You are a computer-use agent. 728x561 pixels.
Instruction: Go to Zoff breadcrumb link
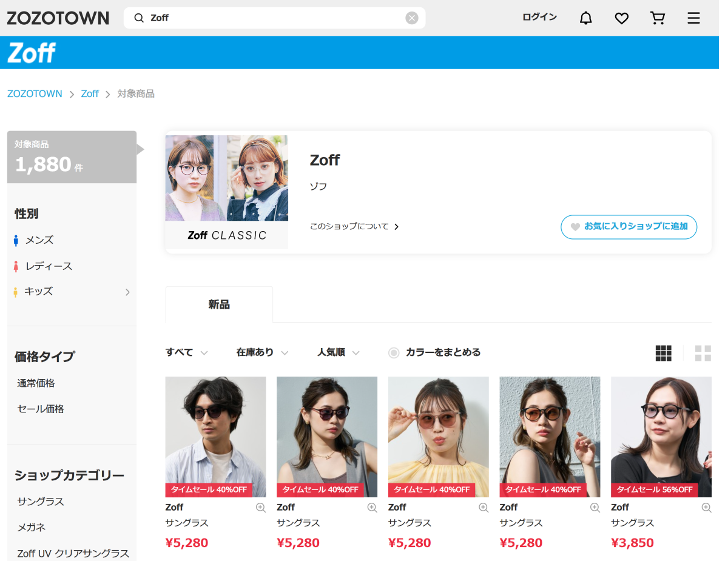click(90, 94)
